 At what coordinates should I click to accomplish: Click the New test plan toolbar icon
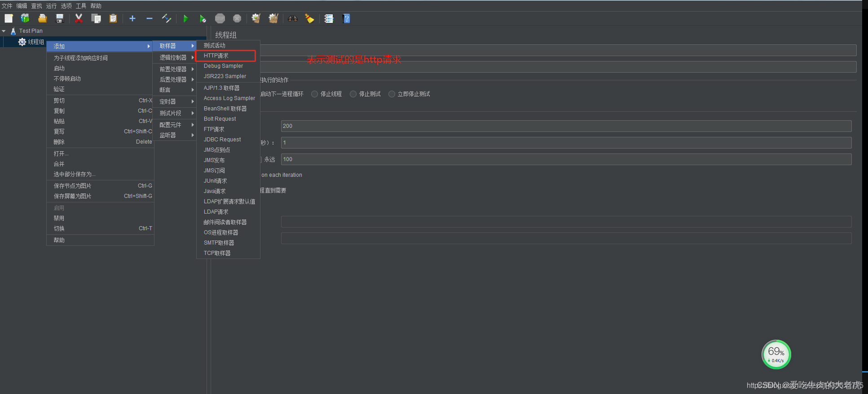click(9, 18)
